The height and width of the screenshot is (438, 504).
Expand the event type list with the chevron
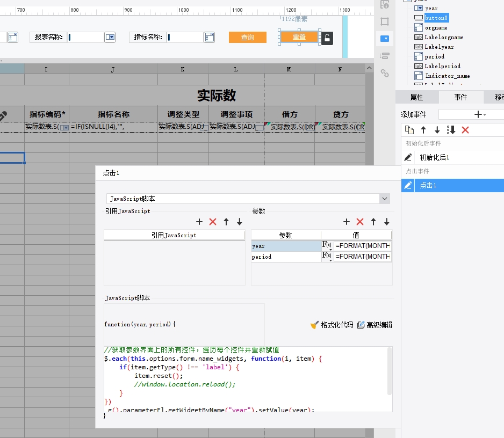click(385, 199)
